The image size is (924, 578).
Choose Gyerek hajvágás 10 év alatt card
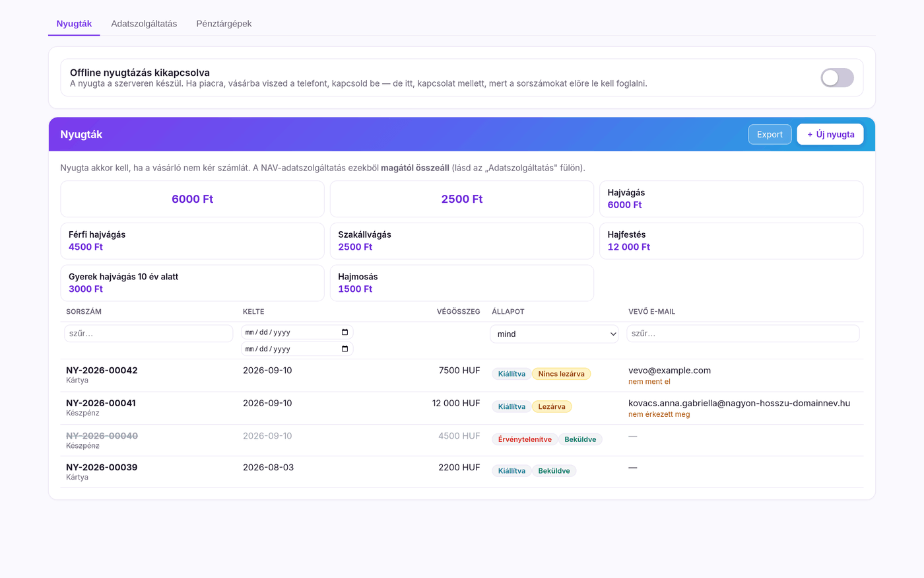[x=192, y=283]
